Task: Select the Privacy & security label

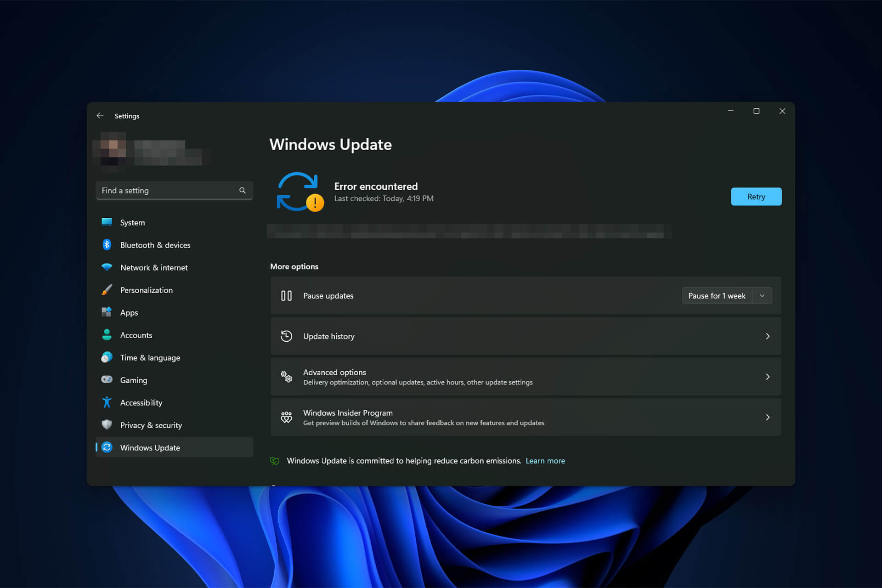Action: (151, 425)
